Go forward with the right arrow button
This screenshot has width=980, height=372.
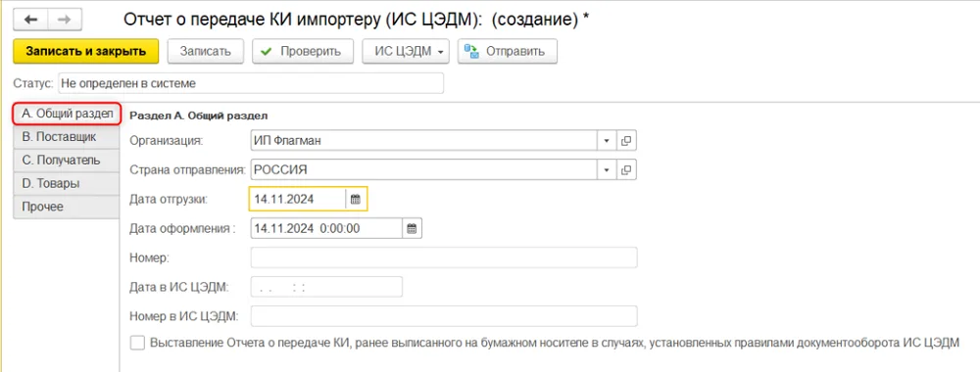click(x=64, y=20)
